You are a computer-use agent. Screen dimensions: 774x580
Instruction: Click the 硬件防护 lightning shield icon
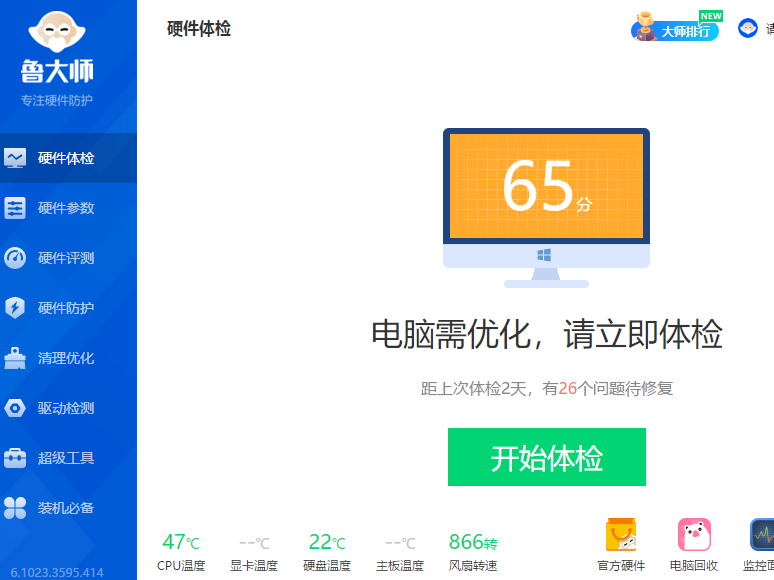(15, 308)
